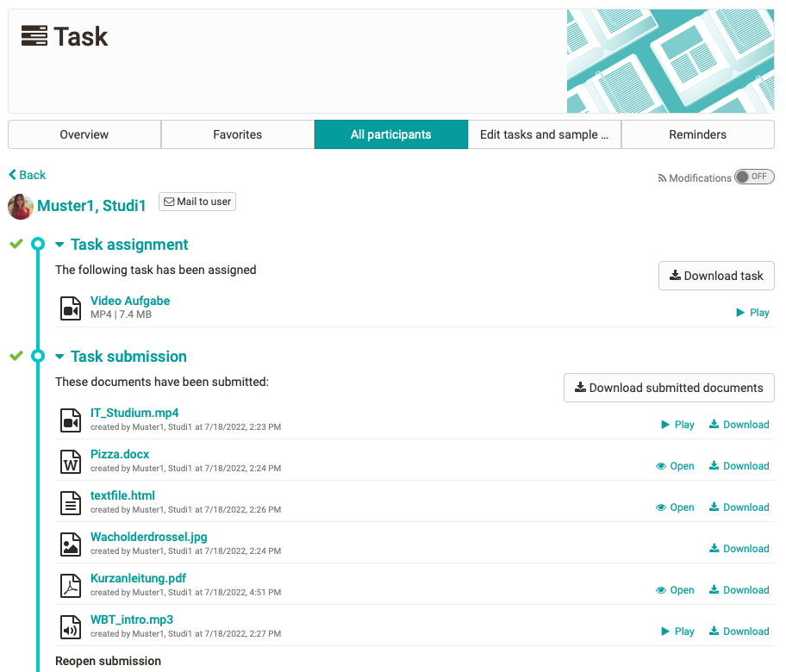Collapse the Task assignment section

click(59, 244)
